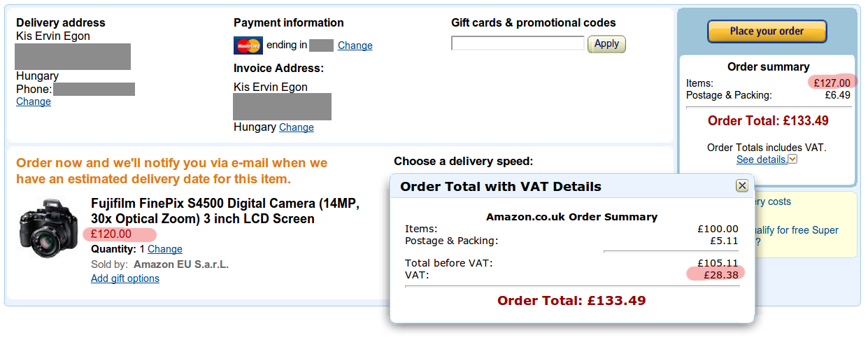Click the MasterCard logo icon

[248, 45]
